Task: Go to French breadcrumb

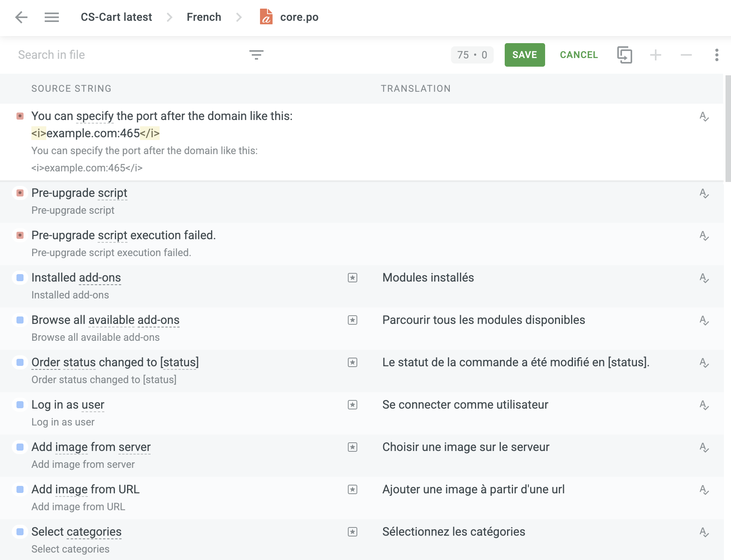Action: click(x=204, y=17)
